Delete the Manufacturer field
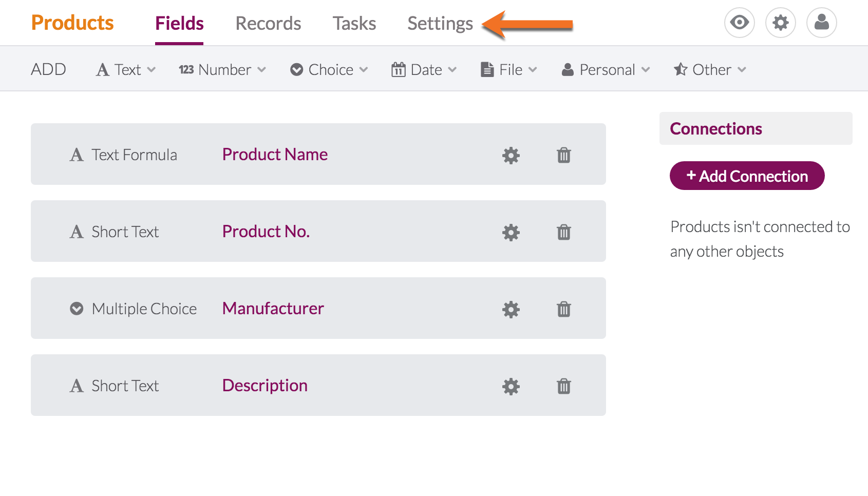The image size is (868, 496). [x=564, y=309]
